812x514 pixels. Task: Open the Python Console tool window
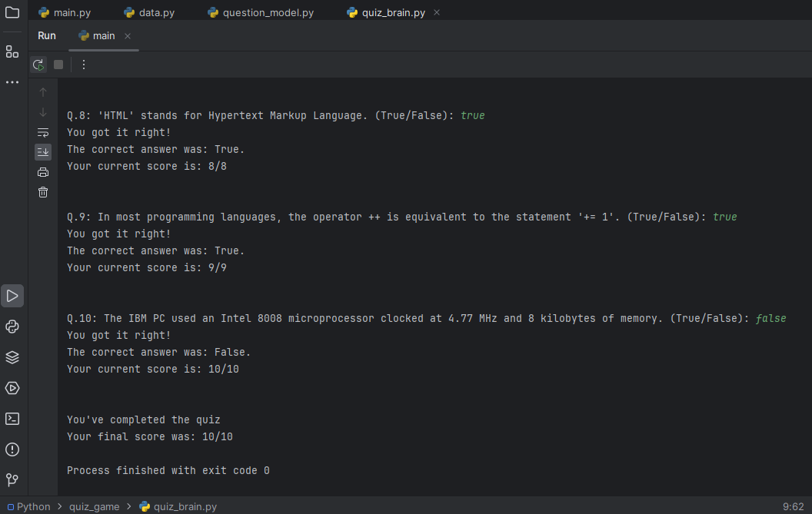(x=12, y=327)
